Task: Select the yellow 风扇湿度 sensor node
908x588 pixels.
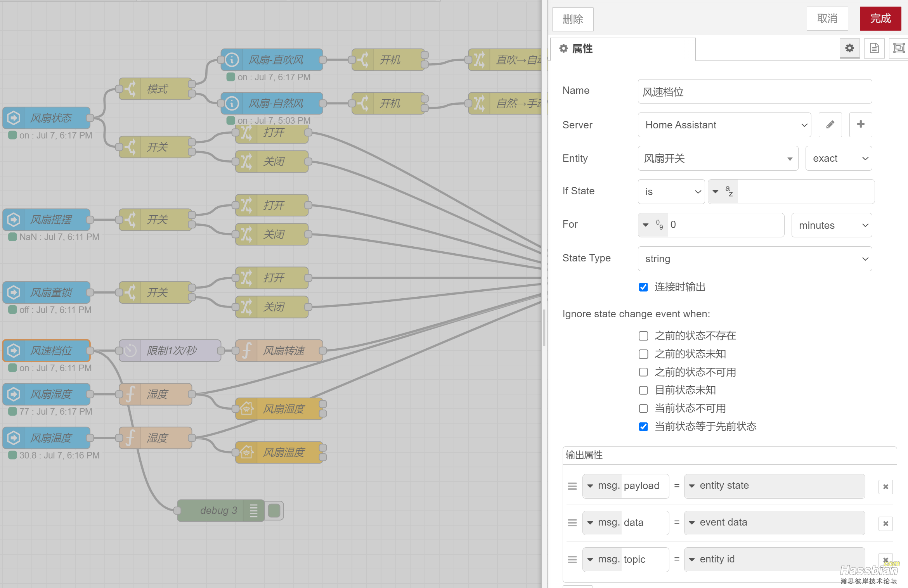Action: [279, 409]
